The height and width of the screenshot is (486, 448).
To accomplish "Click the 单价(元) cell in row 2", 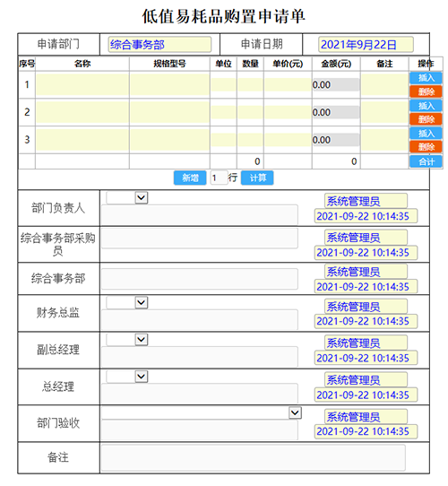I will coord(288,112).
